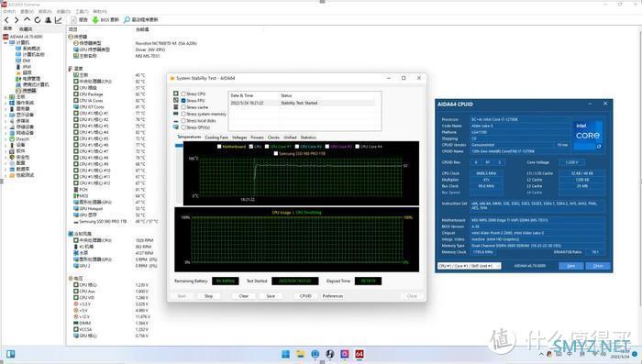This screenshot has height=364, width=642.
Task: Expand the 显示设备 tree node
Action: pos(6,115)
